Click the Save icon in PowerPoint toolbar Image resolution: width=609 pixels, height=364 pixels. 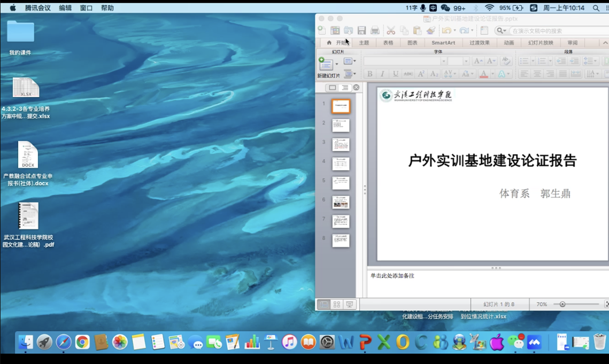point(362,31)
